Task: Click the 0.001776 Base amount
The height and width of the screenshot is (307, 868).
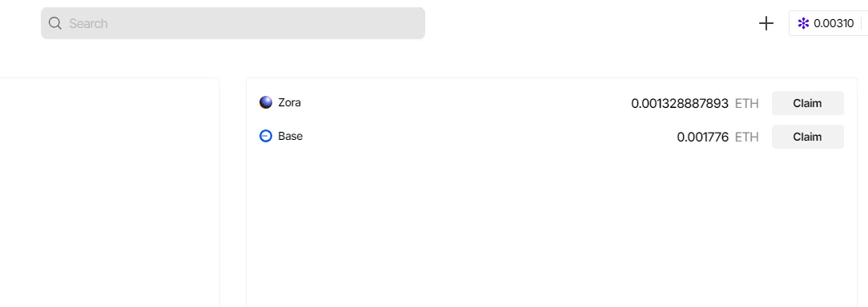Action: (702, 138)
